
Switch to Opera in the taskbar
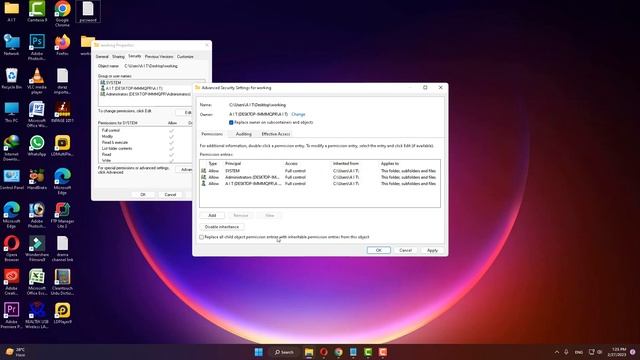tap(324, 352)
